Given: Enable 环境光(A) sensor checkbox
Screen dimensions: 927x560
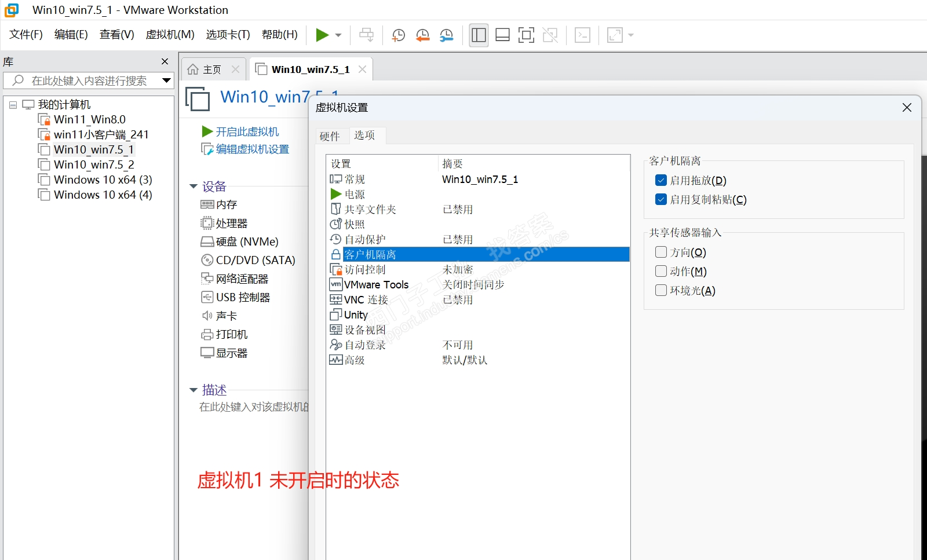Looking at the screenshot, I should (x=661, y=290).
